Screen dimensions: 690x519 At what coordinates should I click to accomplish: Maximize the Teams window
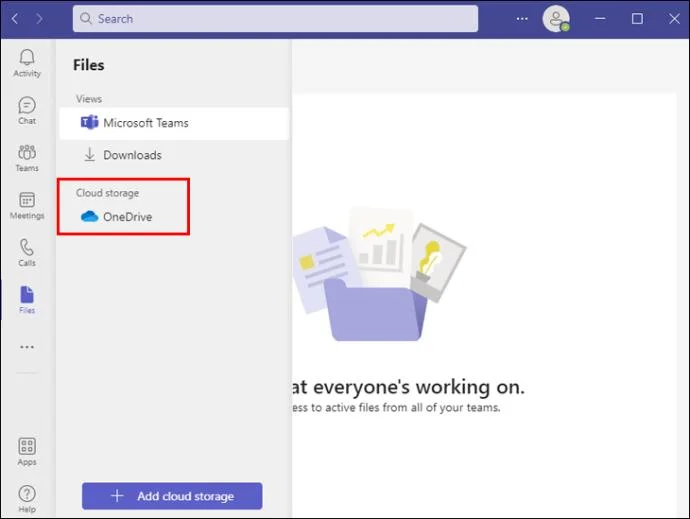[x=637, y=18]
